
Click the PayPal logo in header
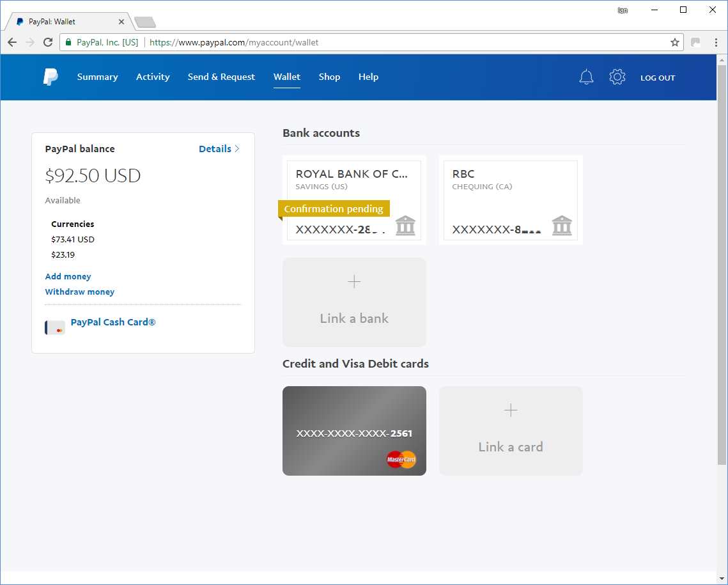(x=50, y=77)
